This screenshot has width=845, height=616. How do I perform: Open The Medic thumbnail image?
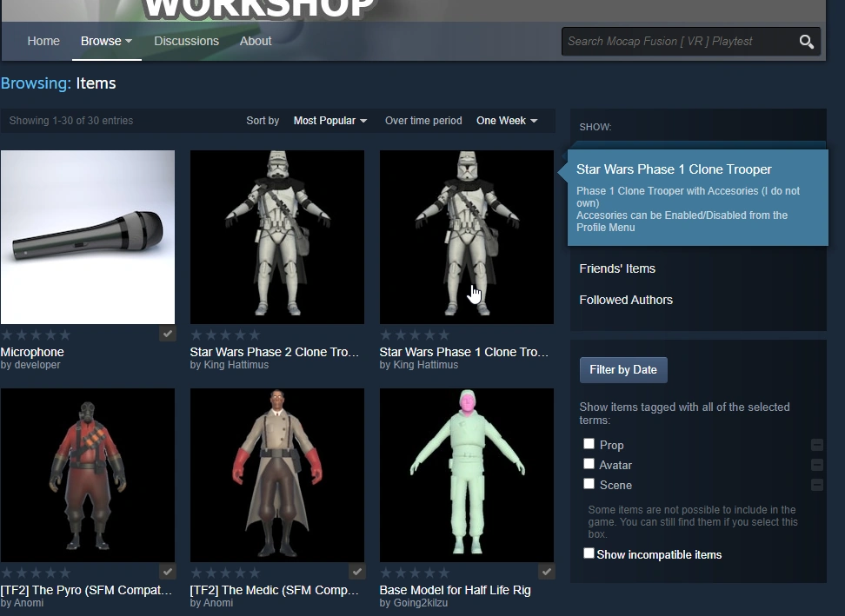pyautogui.click(x=277, y=475)
